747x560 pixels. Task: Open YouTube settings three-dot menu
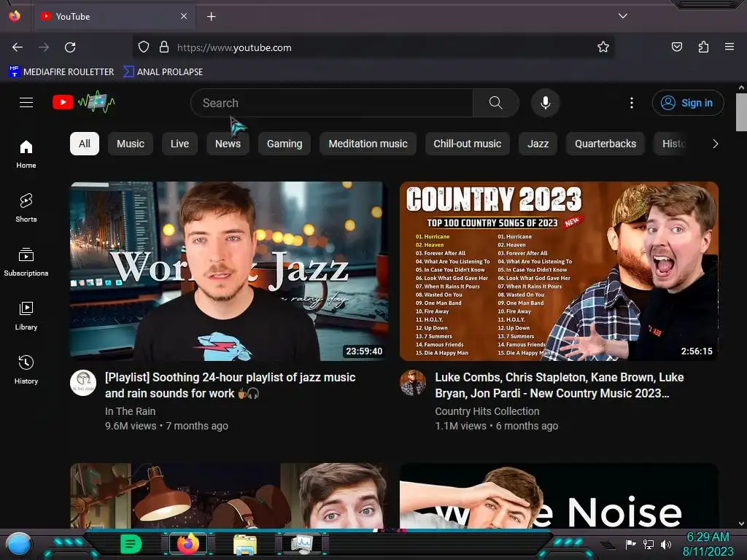coord(632,103)
